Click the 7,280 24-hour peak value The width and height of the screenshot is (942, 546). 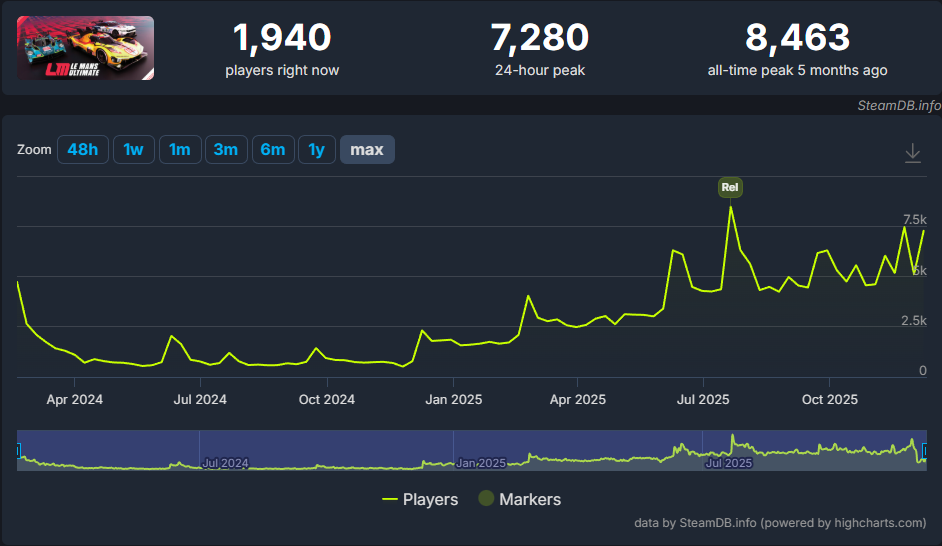(539, 39)
